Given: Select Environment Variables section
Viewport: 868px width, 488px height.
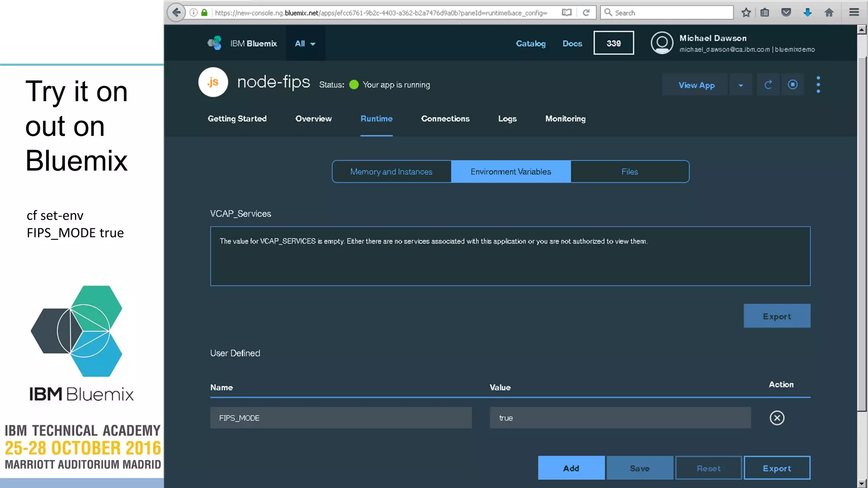Looking at the screenshot, I should click(x=511, y=172).
